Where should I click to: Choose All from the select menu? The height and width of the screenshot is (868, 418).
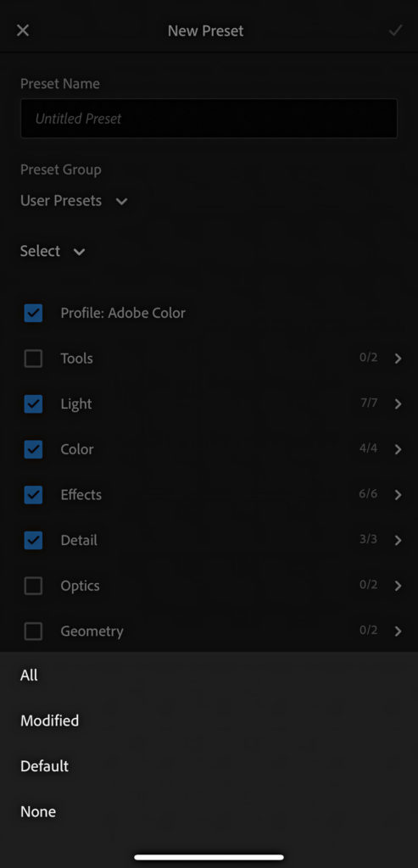tap(209, 676)
